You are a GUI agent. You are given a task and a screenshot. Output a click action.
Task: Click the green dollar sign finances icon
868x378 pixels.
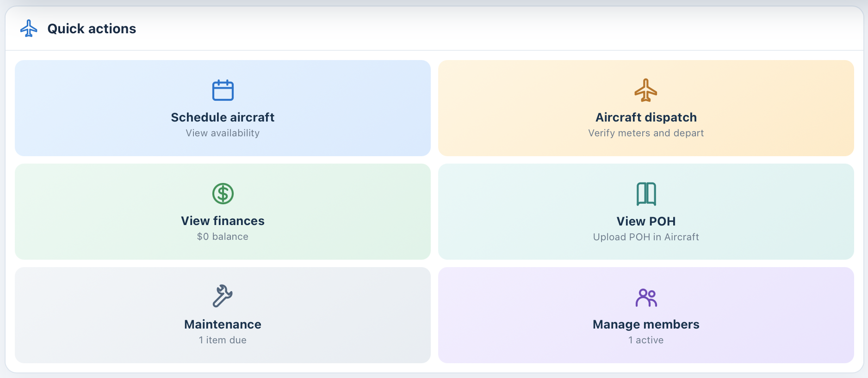point(223,194)
